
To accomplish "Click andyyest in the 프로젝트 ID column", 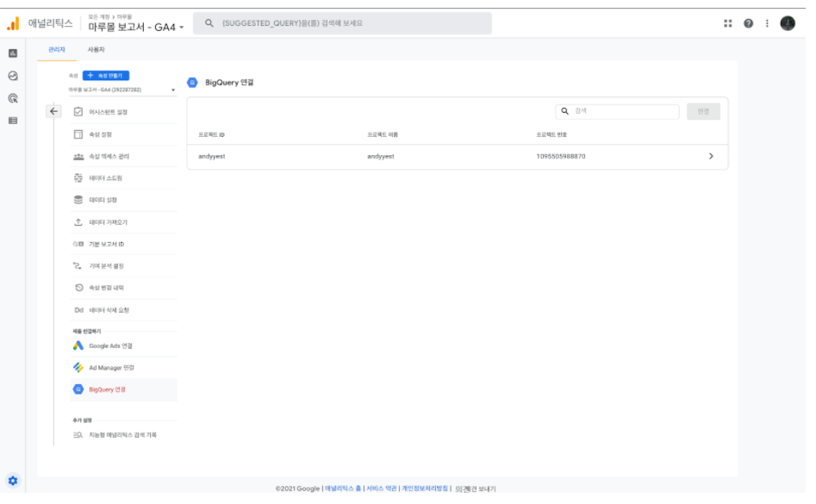I will (212, 156).
